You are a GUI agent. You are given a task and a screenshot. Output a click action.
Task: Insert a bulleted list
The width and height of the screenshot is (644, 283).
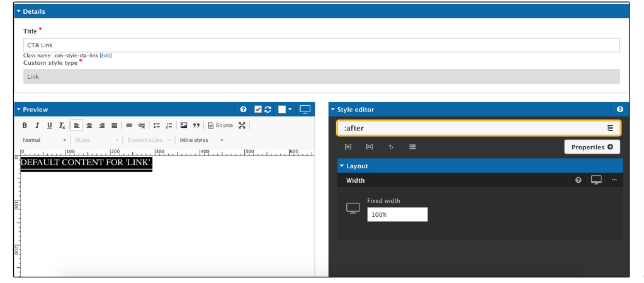[157, 125]
